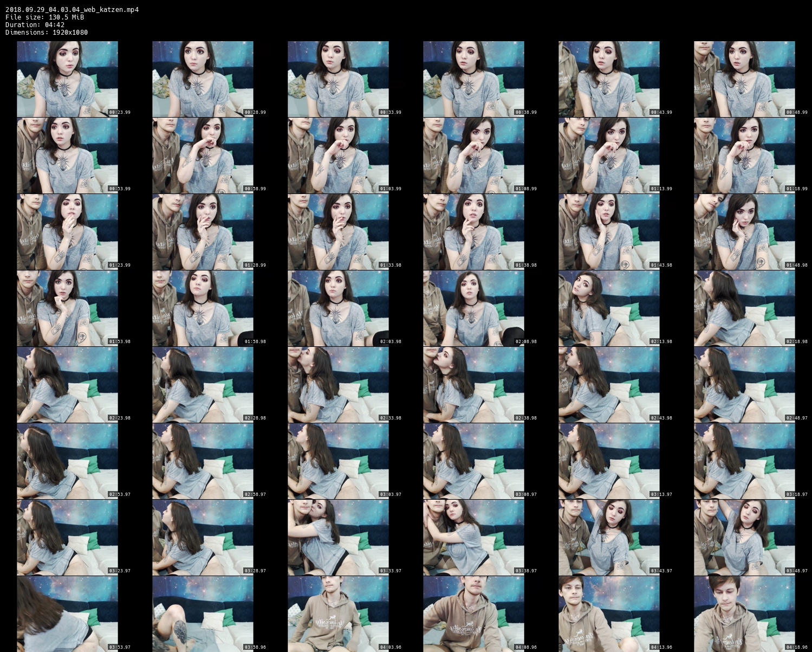The image size is (812, 652).
Task: Pick the frame stamped 03:38.97
Action: 474,538
